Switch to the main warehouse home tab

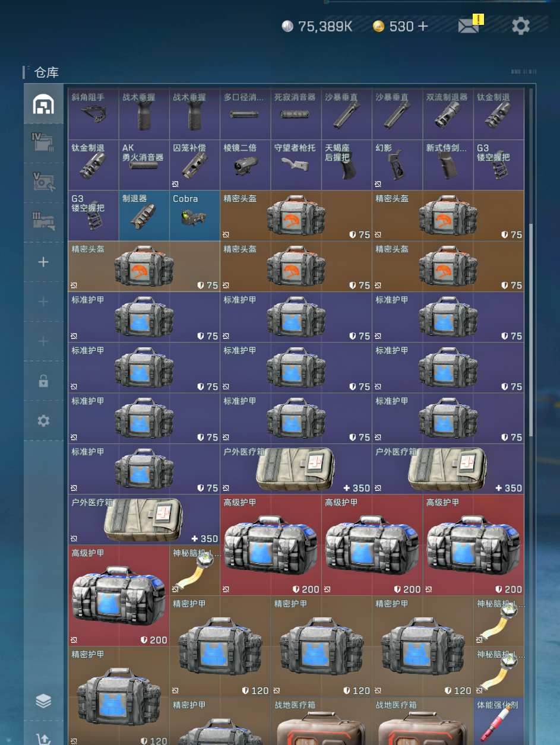(43, 104)
